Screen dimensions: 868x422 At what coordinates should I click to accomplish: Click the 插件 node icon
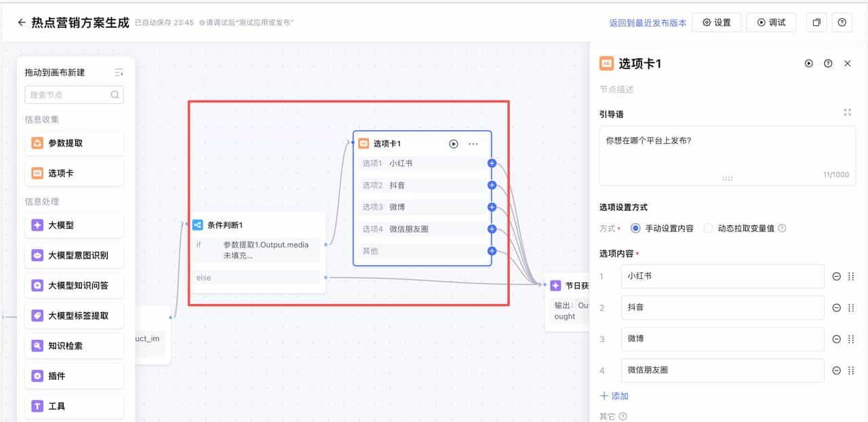click(x=38, y=375)
